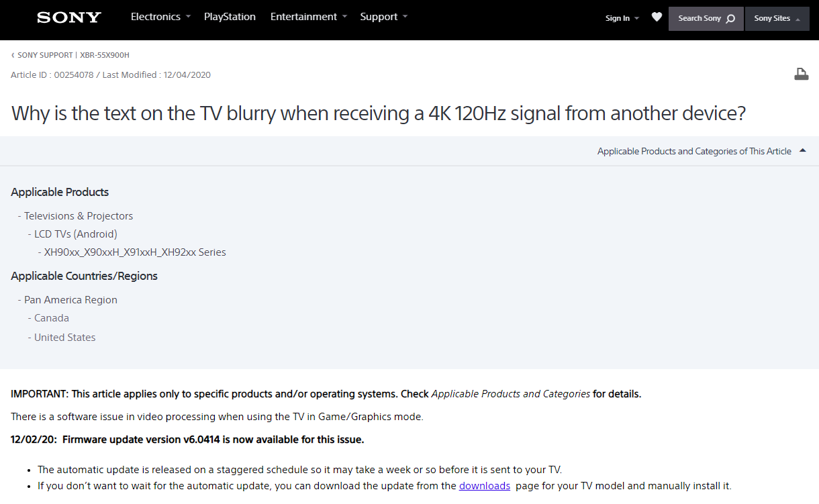Go to PlayStation in the header
Screen dimensions: 819x504
click(x=230, y=17)
